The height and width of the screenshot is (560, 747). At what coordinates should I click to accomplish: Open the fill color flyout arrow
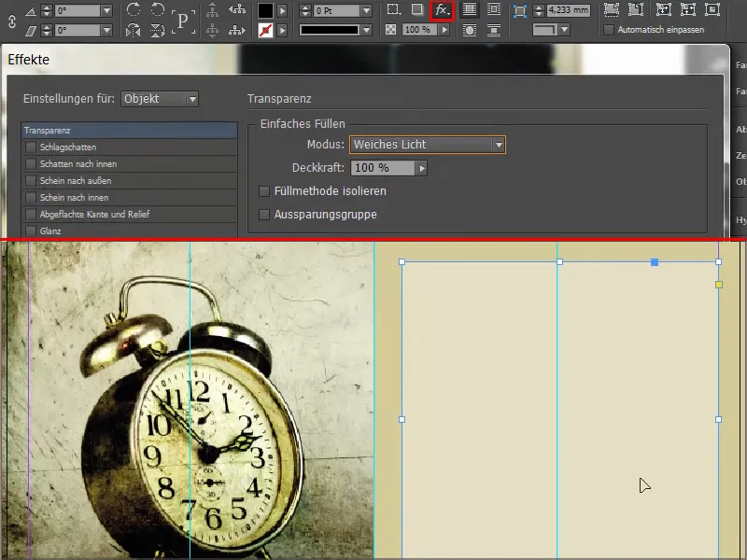click(283, 10)
